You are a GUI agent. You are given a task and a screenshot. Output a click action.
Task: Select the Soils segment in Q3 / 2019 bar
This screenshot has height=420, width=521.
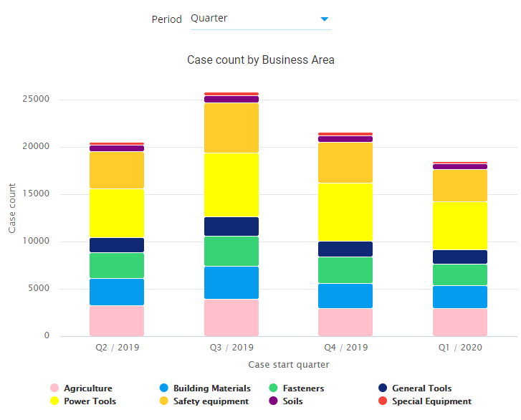click(x=231, y=100)
